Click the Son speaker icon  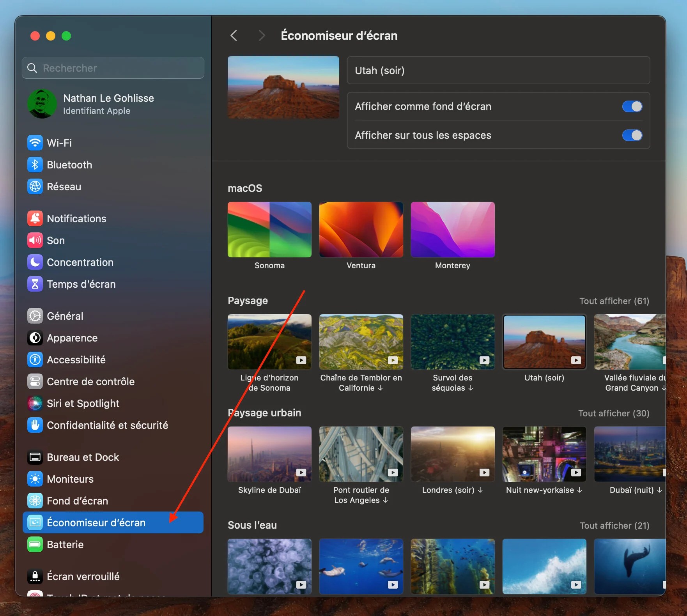pyautogui.click(x=35, y=240)
